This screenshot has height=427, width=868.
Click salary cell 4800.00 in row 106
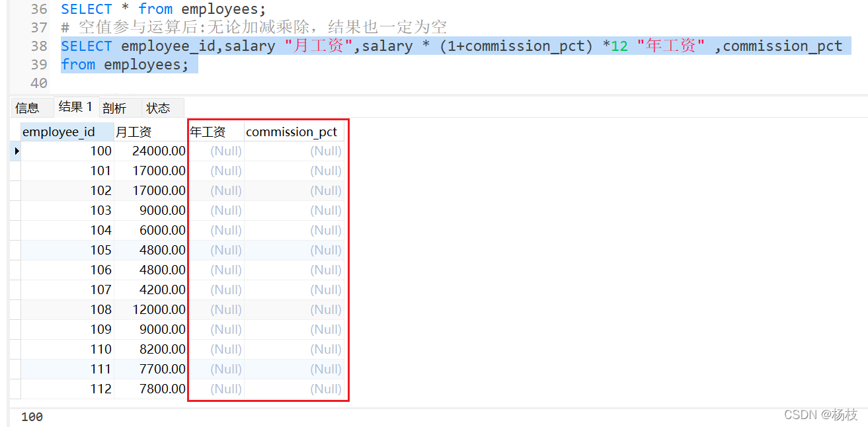tap(151, 270)
